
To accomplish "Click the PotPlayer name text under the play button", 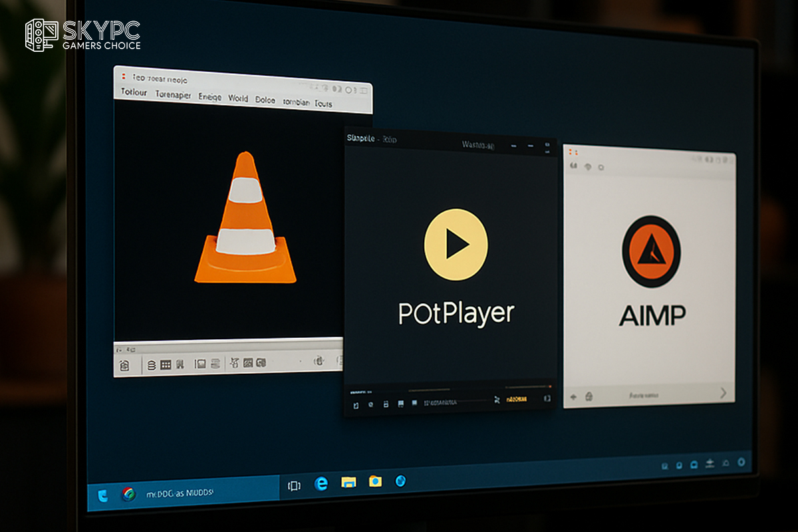I will (x=456, y=313).
